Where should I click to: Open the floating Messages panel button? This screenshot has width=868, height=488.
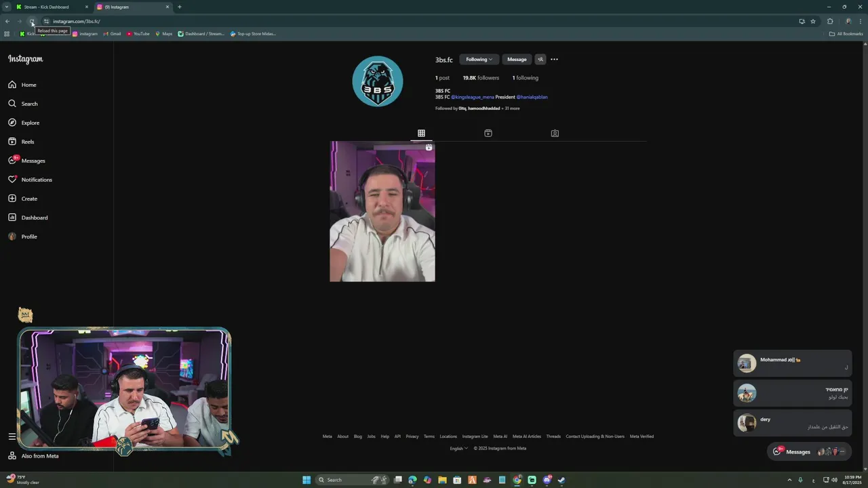(809, 451)
